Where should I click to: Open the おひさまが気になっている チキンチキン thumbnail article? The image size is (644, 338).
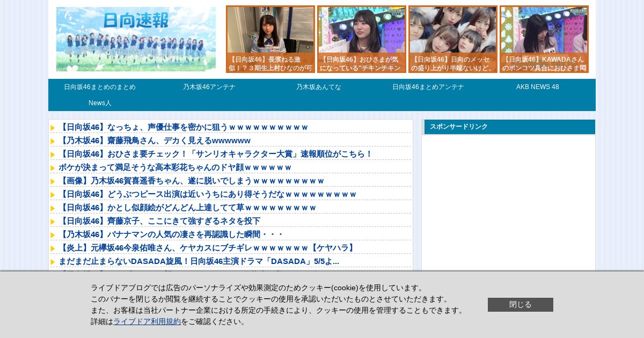(362, 39)
